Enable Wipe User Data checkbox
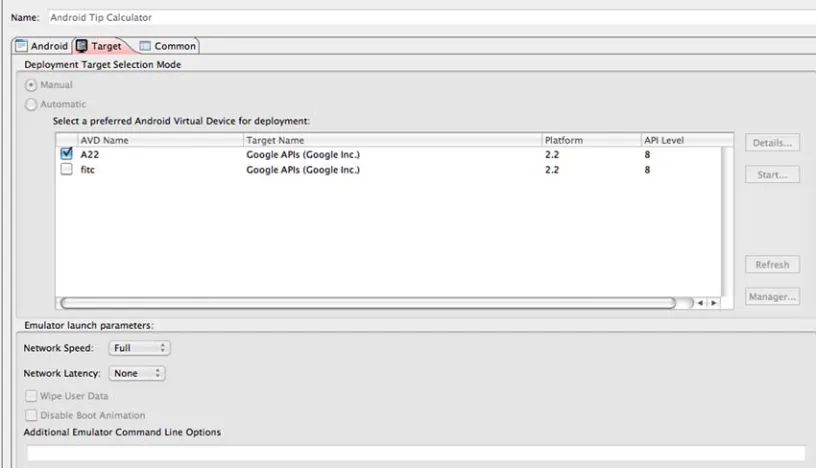The image size is (818, 472). coord(31,396)
